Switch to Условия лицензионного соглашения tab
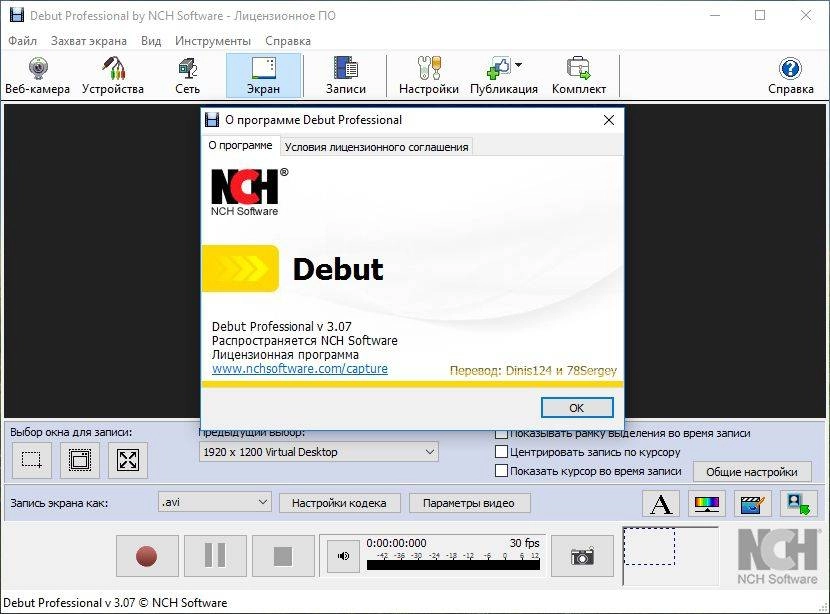 pyautogui.click(x=376, y=147)
